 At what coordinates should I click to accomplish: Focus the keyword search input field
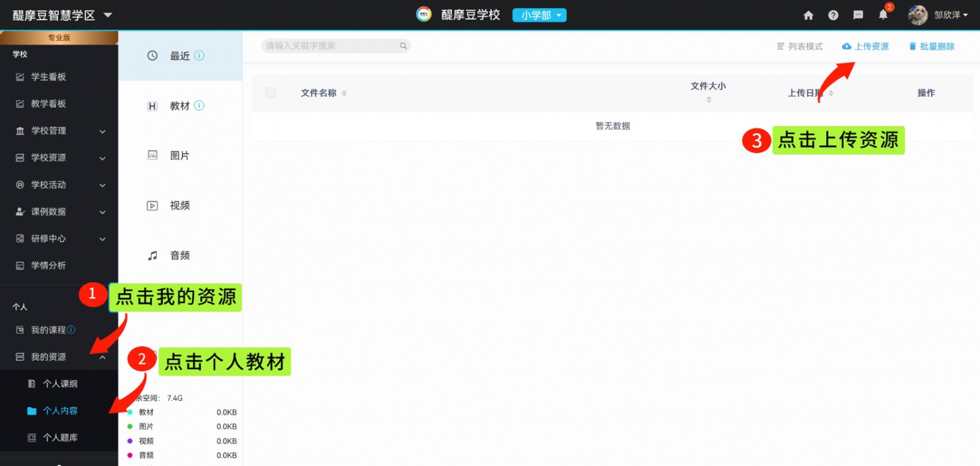coord(331,46)
